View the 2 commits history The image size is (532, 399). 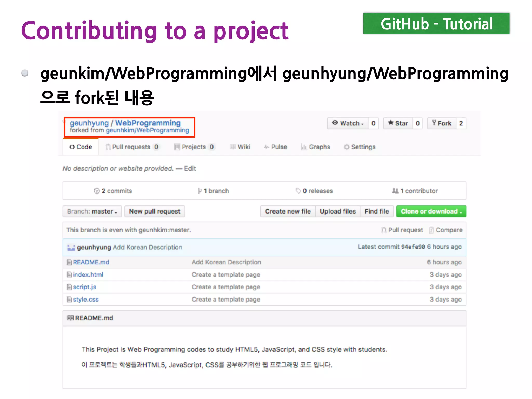coord(113,191)
